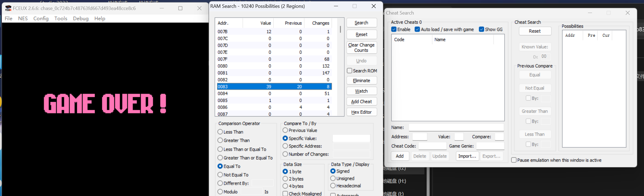The width and height of the screenshot is (644, 196).
Task: Click the Import... button
Action: click(467, 156)
